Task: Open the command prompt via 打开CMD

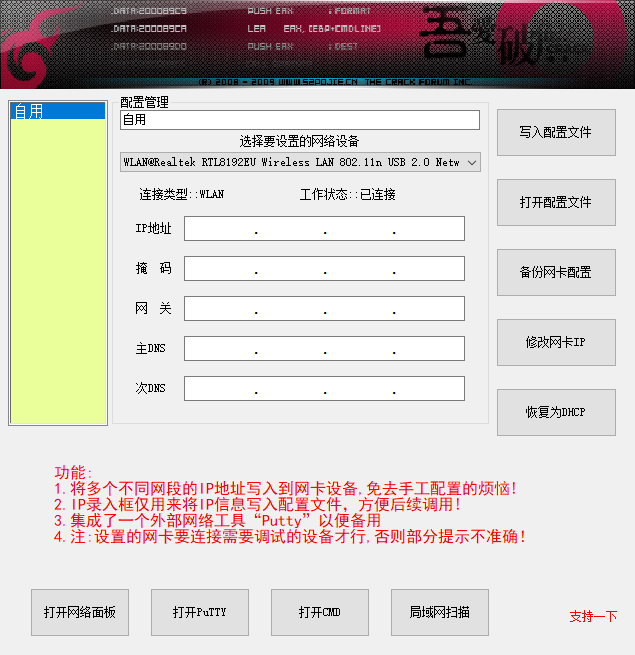Action: click(319, 612)
